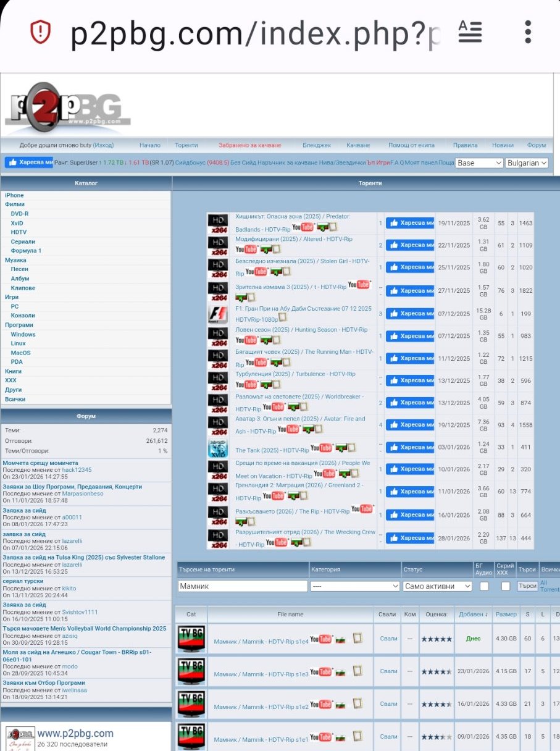
Task: Select HDTV in the catalog tree
Action: [19, 232]
